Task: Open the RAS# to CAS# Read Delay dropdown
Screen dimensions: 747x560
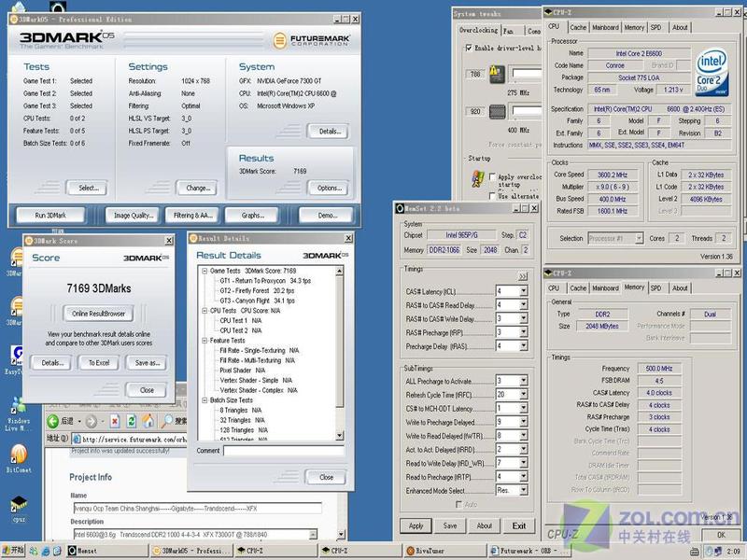Action: tap(524, 305)
